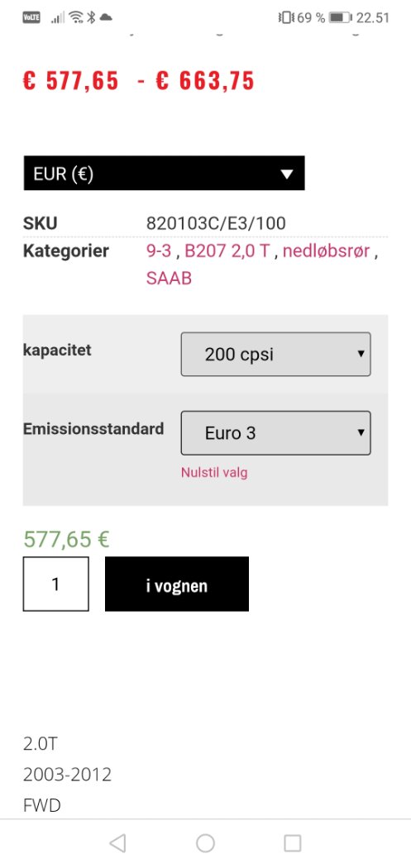
Task: Tap the Android back navigation icon
Action: click(117, 842)
